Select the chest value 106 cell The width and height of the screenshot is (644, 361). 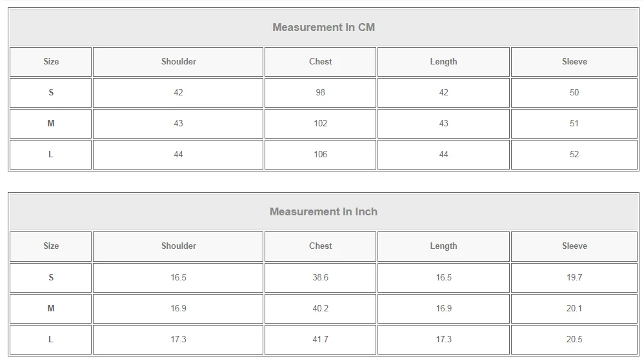pos(320,155)
